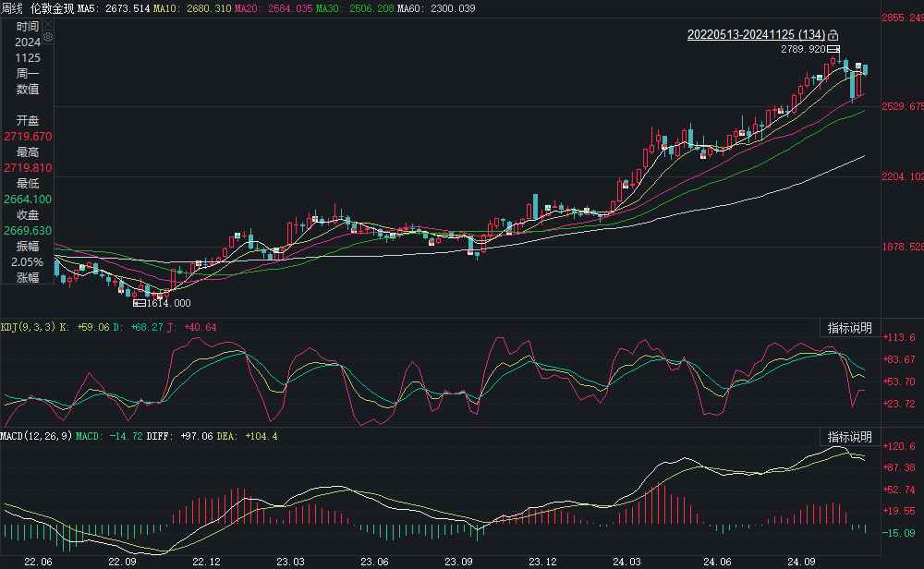Click the amplitude value 2.05%
The height and width of the screenshot is (569, 924).
27,262
